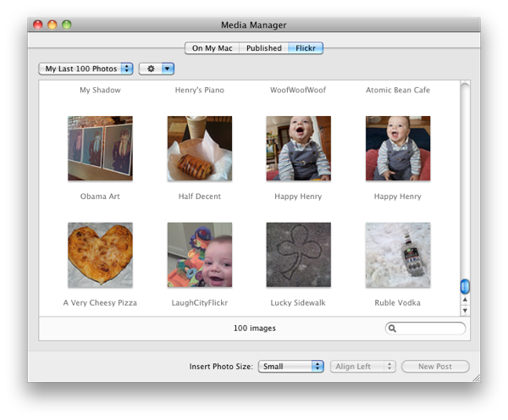Click the Obama Art caption text
508x420 pixels.
pyautogui.click(x=100, y=196)
